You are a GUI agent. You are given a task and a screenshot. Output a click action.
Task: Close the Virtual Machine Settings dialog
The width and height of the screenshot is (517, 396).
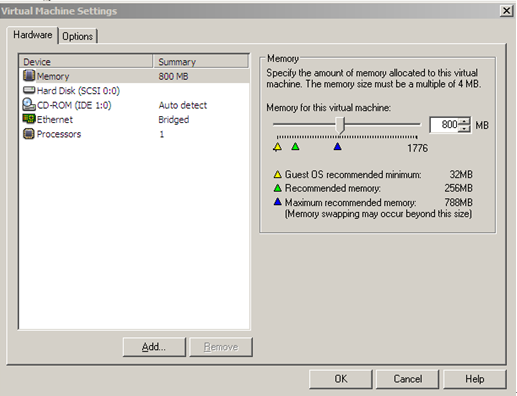click(506, 11)
